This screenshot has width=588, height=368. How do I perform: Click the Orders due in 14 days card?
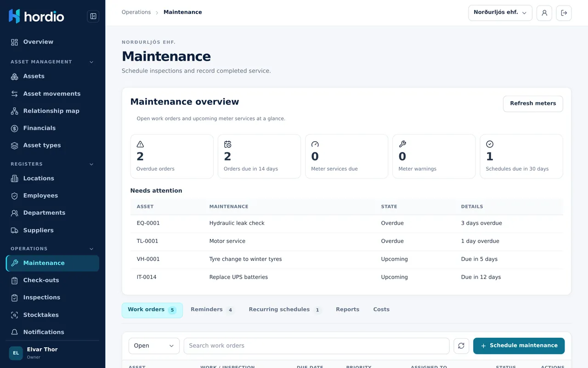pos(259,156)
